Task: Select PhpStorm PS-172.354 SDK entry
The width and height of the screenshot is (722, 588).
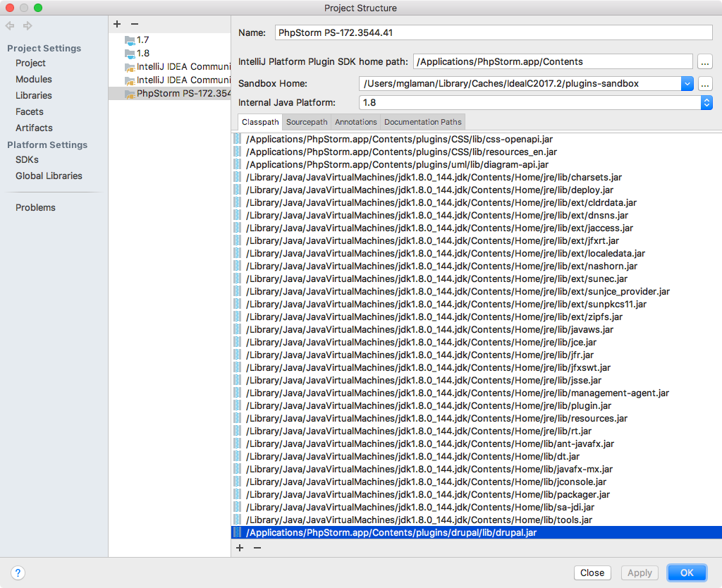Action: pyautogui.click(x=169, y=94)
